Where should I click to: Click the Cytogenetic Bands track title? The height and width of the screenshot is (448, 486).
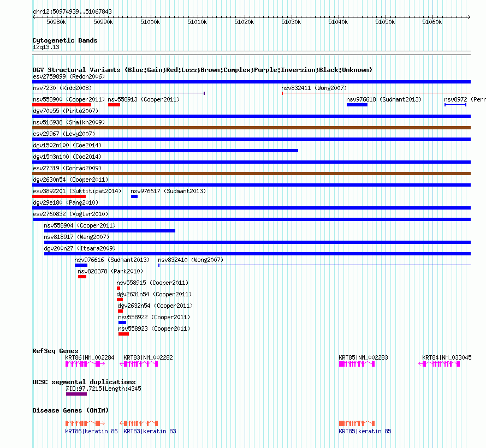[65, 40]
